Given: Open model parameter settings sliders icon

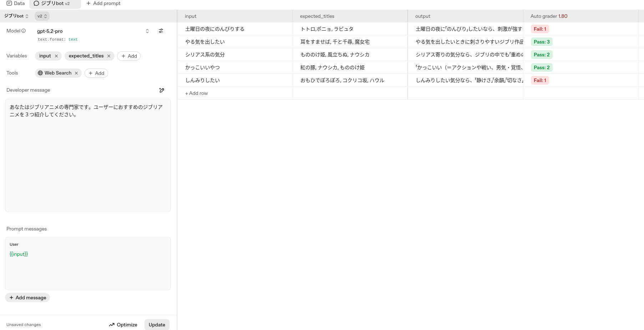Looking at the screenshot, I should [161, 31].
